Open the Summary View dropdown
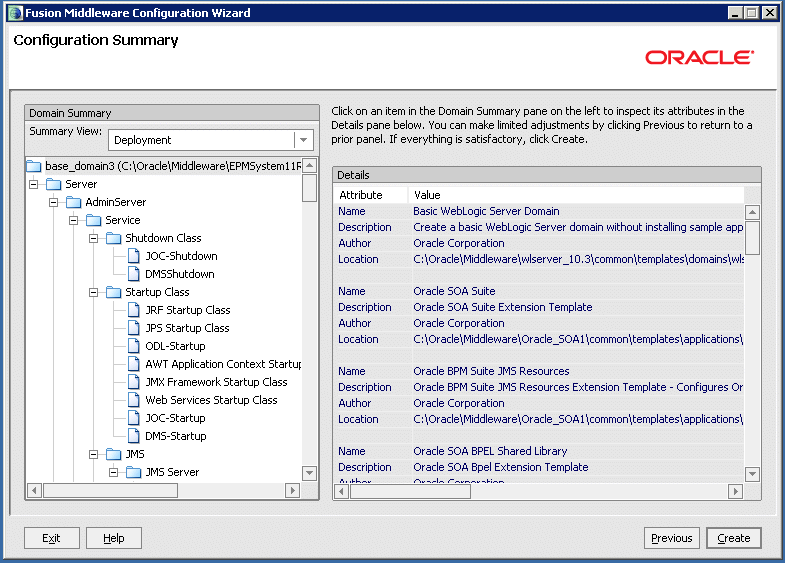The width and height of the screenshot is (785, 563). pyautogui.click(x=302, y=140)
